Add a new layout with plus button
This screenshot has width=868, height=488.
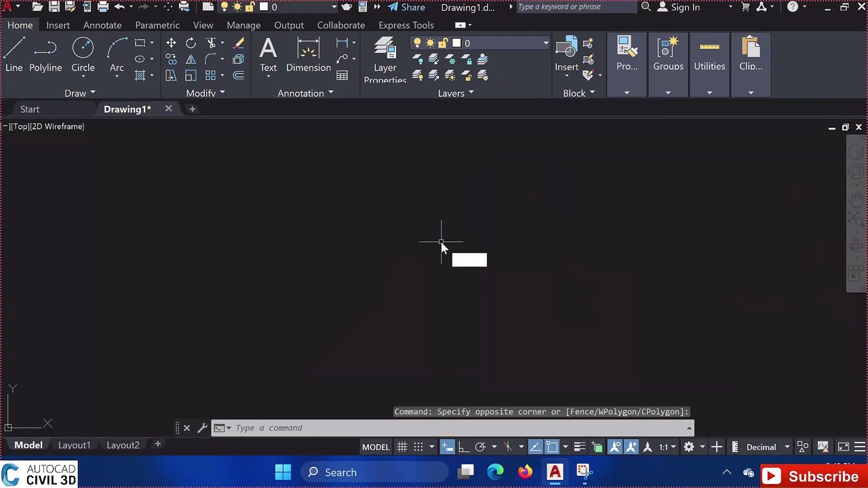point(157,444)
